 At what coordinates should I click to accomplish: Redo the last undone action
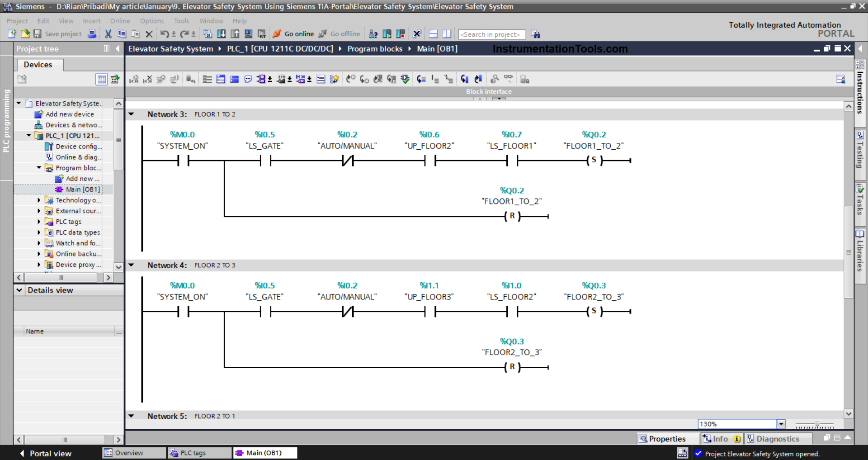pyautogui.click(x=184, y=34)
